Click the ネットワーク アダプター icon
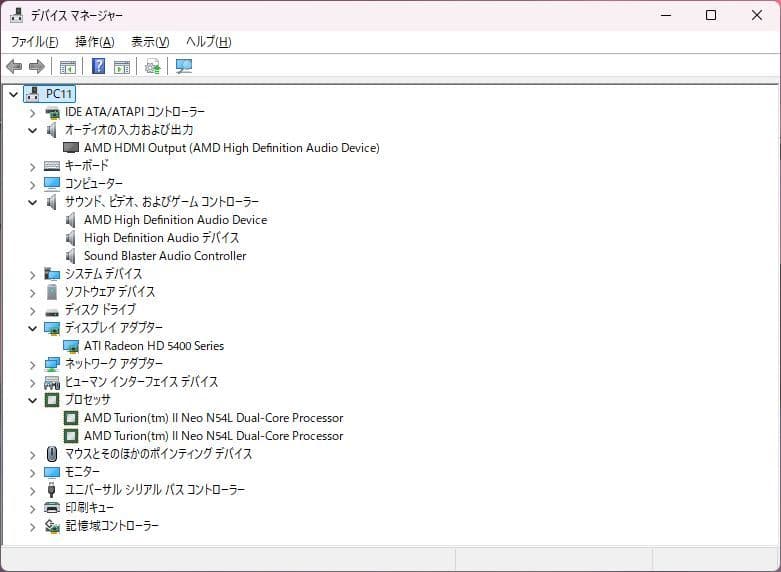Viewport: 781px width, 572px height. 52,364
